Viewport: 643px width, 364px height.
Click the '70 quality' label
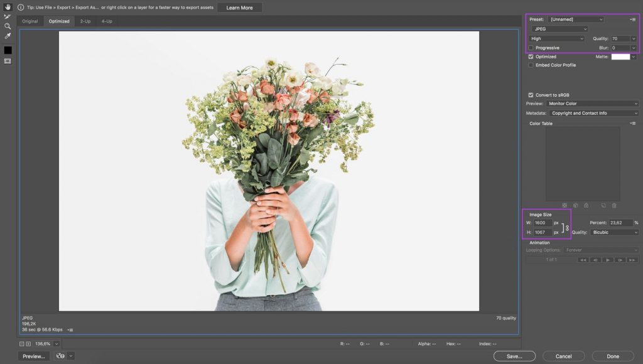click(506, 318)
